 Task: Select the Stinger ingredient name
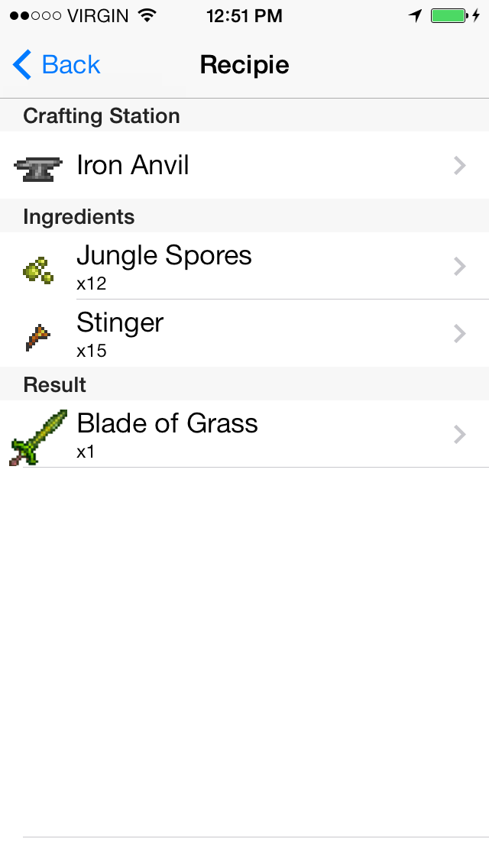click(x=120, y=322)
